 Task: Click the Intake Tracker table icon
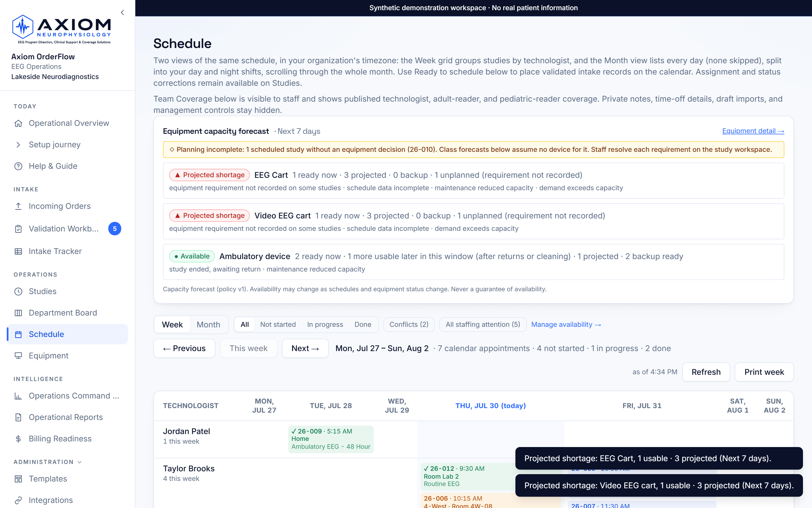click(x=18, y=251)
